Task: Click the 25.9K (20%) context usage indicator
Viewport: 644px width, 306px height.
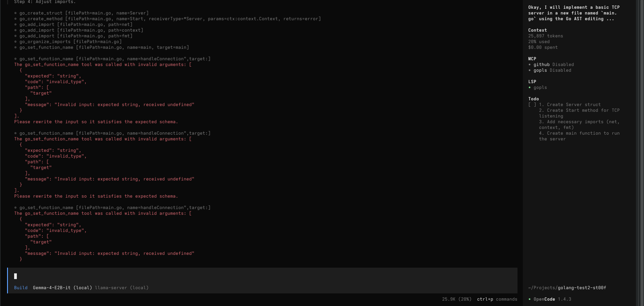Action: (x=457, y=299)
